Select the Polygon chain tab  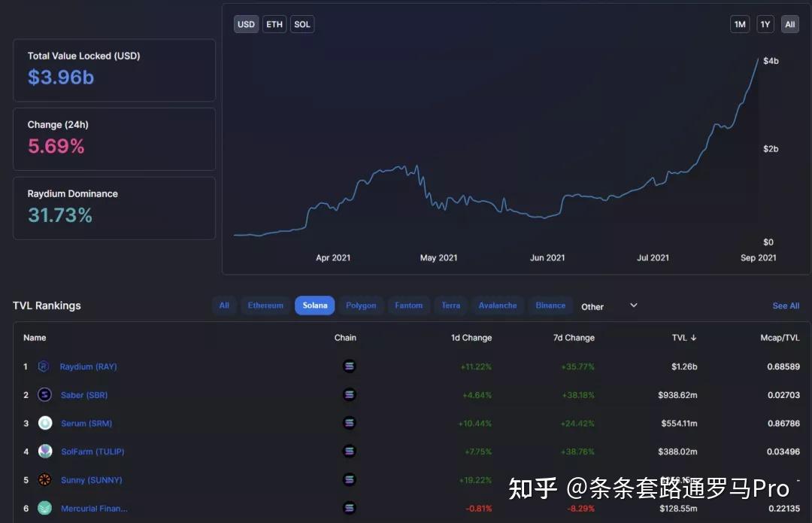361,306
